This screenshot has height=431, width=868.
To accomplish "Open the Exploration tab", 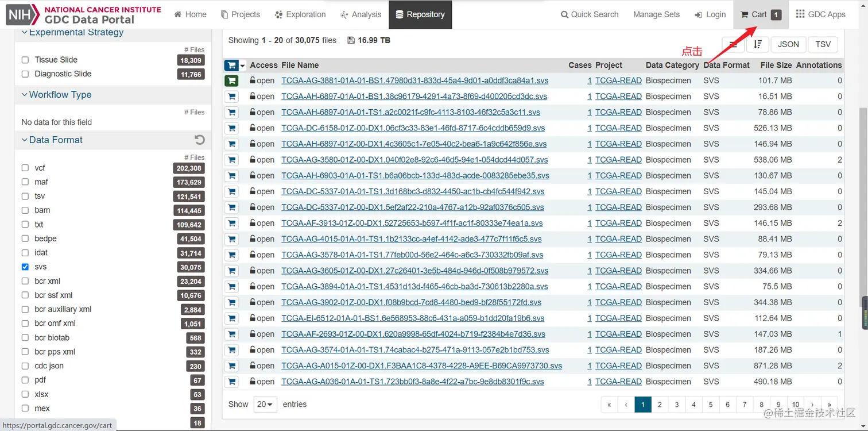I will 300,14.
